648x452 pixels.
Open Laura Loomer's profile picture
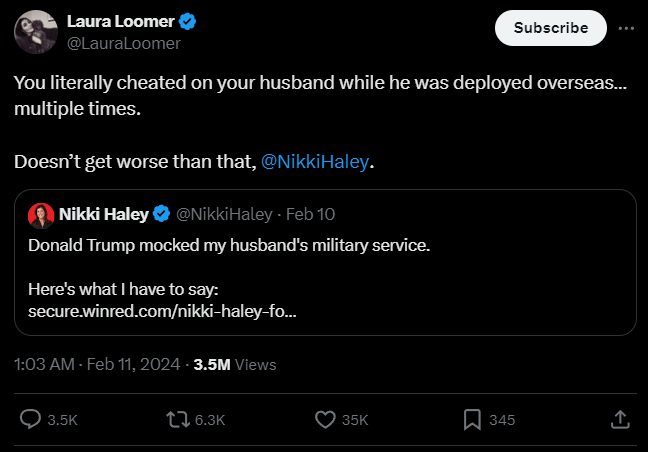[x=35, y=31]
